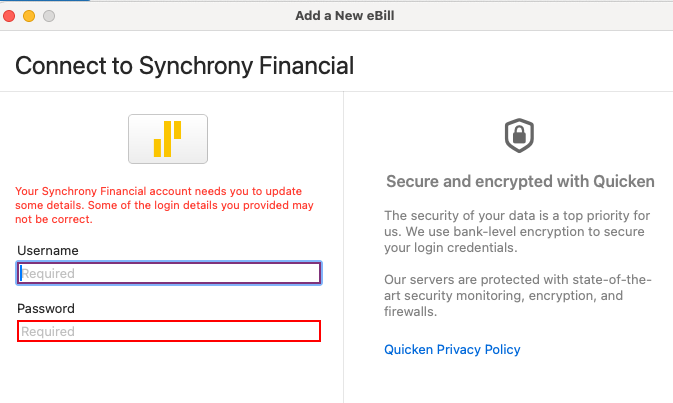Image resolution: width=673 pixels, height=403 pixels.
Task: Click the padlock inside the shield
Action: coord(519,136)
